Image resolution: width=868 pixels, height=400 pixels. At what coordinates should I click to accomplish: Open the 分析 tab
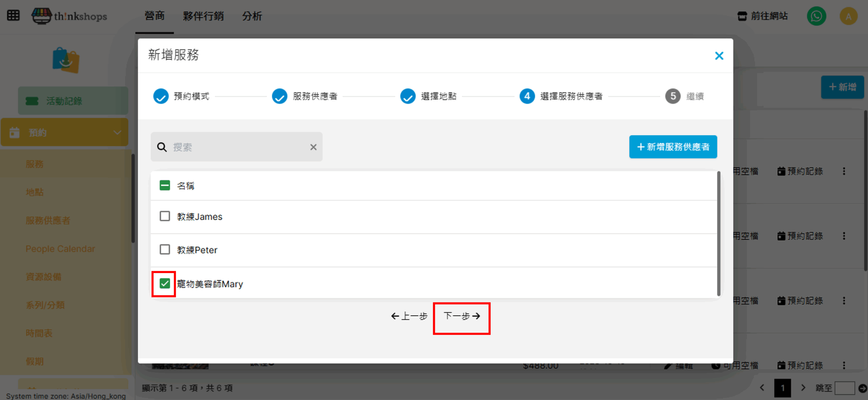point(252,16)
